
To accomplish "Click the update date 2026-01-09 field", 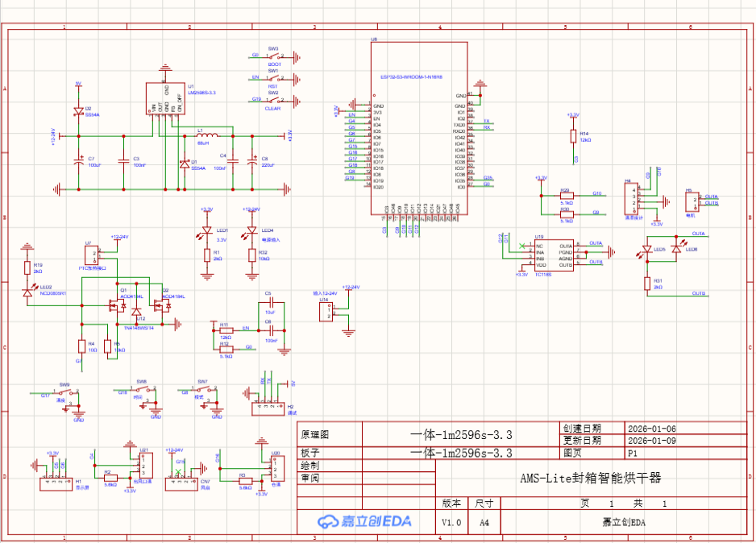I will pos(651,441).
